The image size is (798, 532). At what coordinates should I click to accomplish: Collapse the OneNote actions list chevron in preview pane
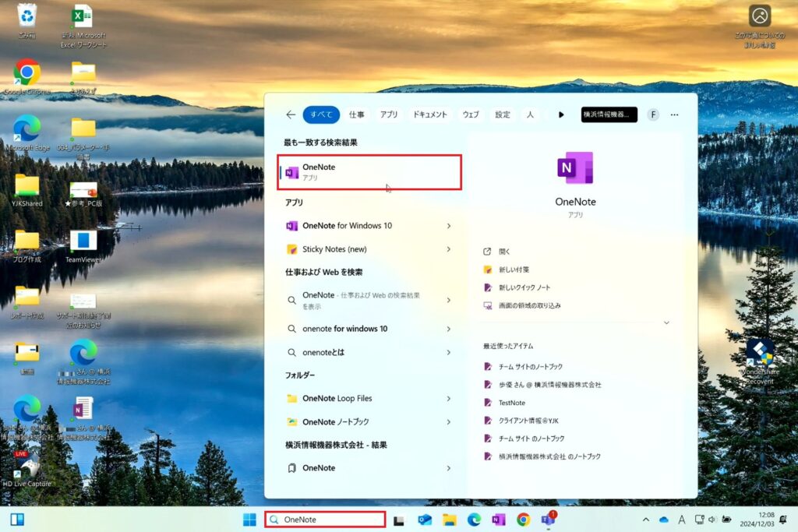click(666, 323)
